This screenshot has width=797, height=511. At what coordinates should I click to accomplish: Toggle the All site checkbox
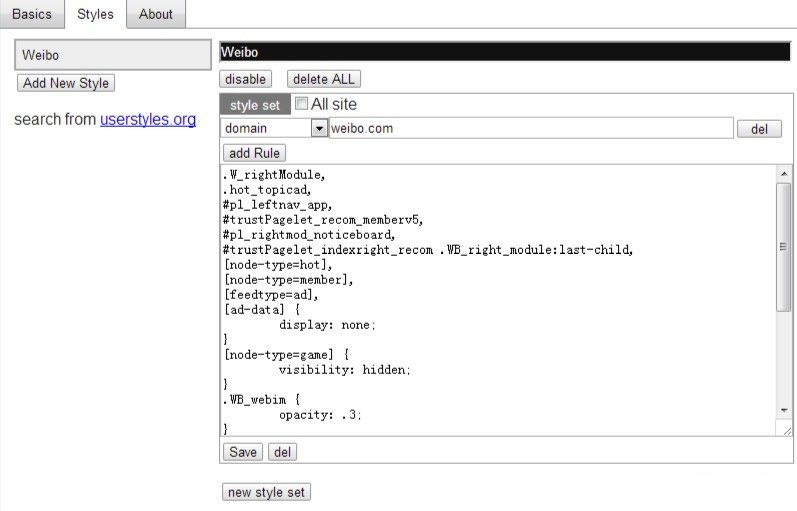(x=301, y=104)
